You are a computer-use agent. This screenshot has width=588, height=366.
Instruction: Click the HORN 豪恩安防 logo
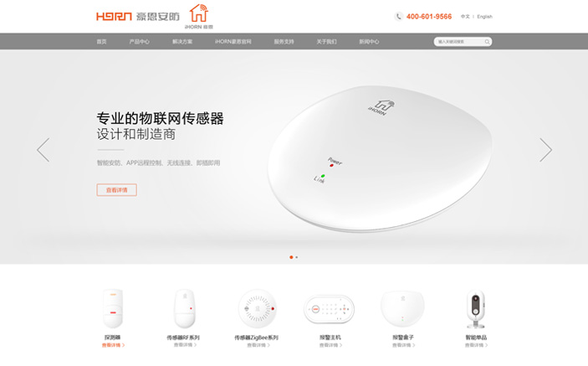point(138,17)
